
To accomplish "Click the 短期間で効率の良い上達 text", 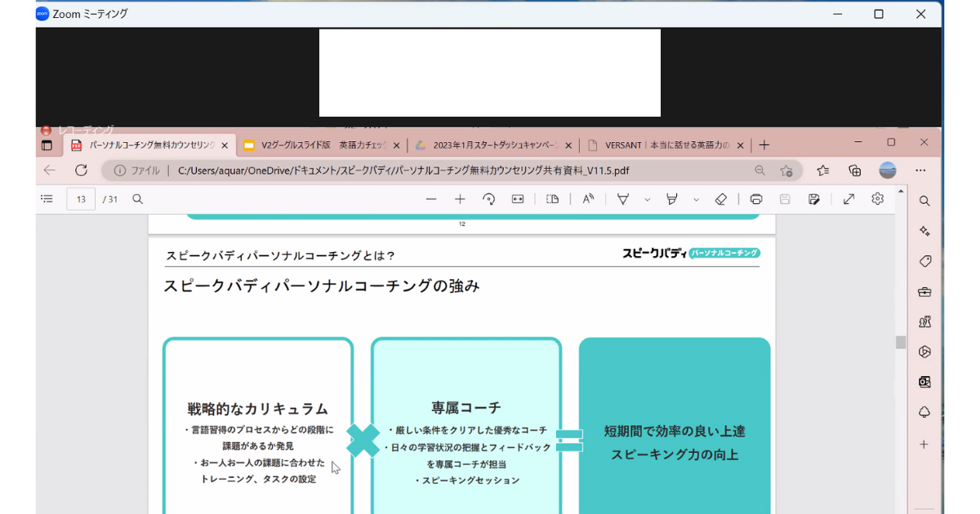I will (x=675, y=431).
